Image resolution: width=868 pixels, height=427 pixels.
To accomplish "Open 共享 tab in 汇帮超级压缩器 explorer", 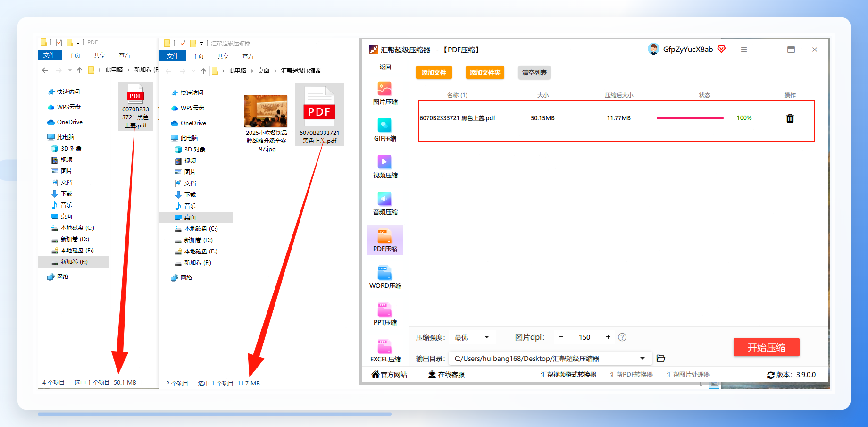I will click(223, 57).
